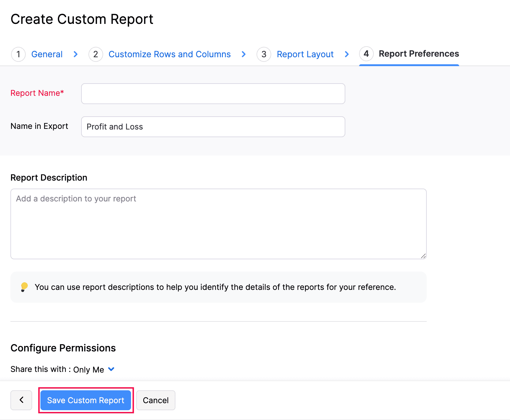Click the lightbulb tip icon

point(24,287)
